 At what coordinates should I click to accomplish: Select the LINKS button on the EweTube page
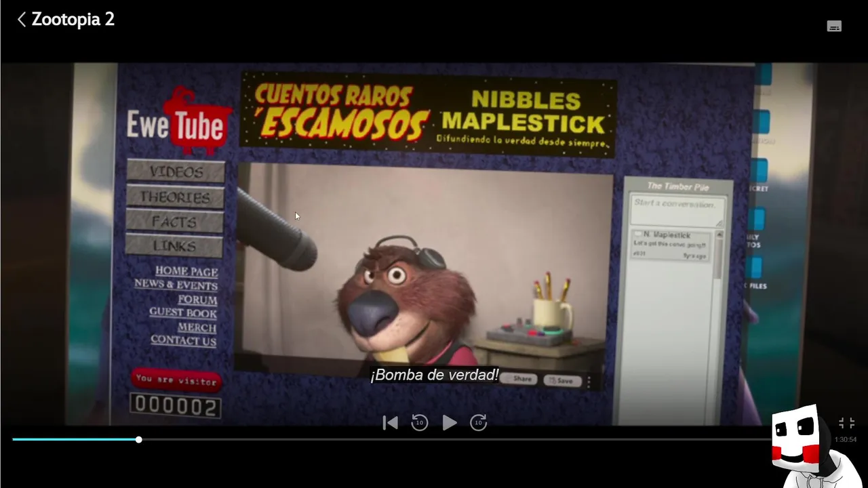point(174,245)
